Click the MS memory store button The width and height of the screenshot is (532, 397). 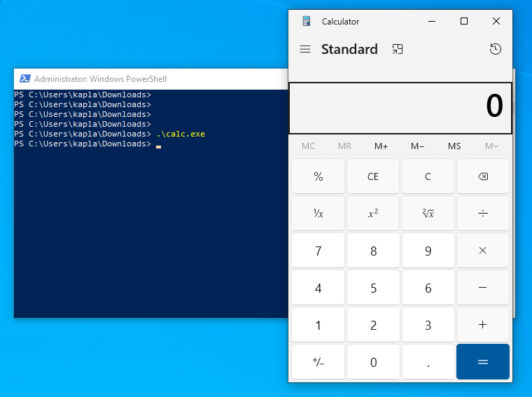click(454, 146)
